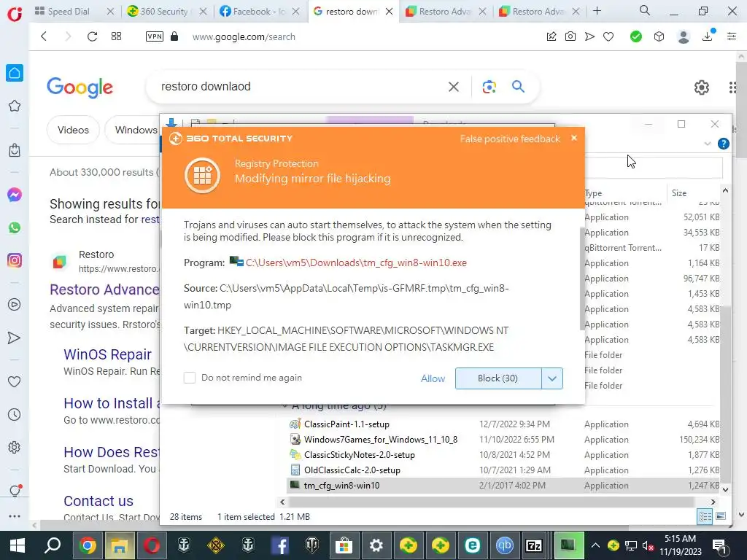Click the Google logo
747x560 pixels.
(x=80, y=87)
